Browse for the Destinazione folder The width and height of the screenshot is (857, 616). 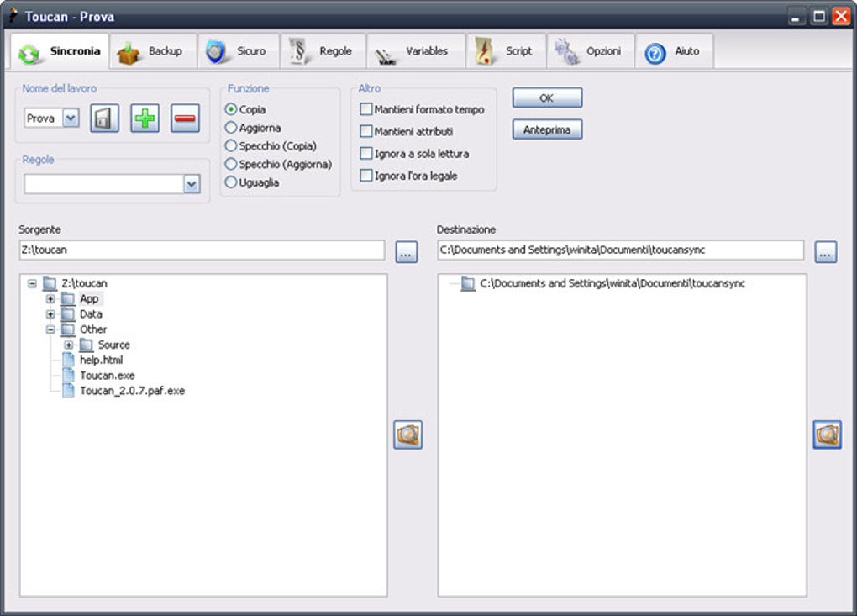click(825, 252)
